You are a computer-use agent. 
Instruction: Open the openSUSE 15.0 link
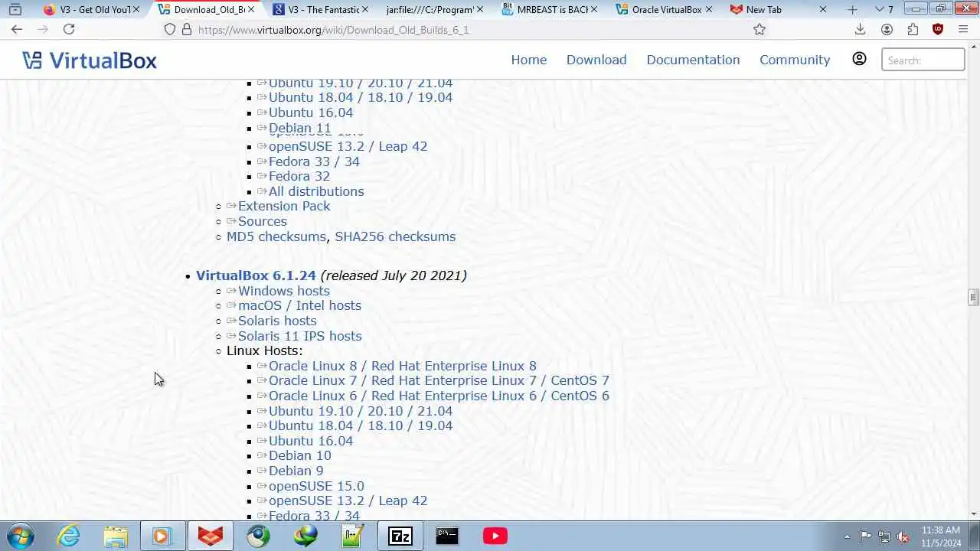pos(316,486)
